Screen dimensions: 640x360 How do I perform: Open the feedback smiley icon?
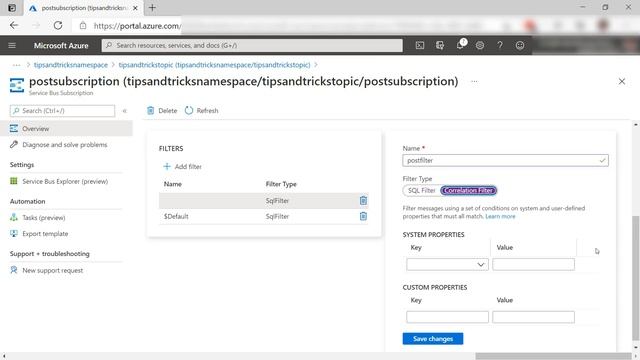point(520,45)
